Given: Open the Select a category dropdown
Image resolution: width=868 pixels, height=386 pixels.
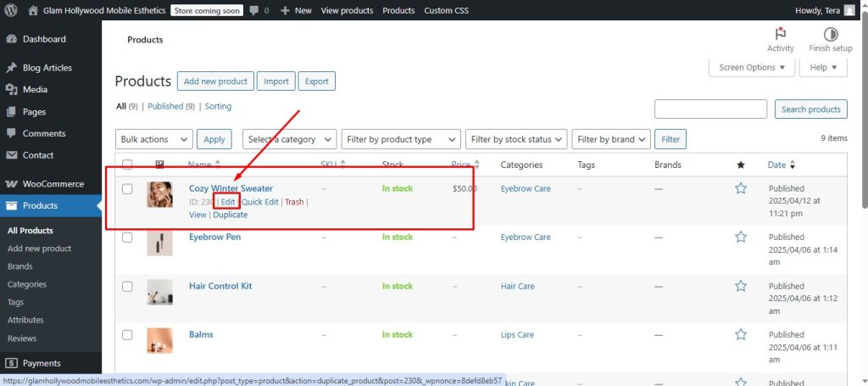Looking at the screenshot, I should click(x=290, y=140).
